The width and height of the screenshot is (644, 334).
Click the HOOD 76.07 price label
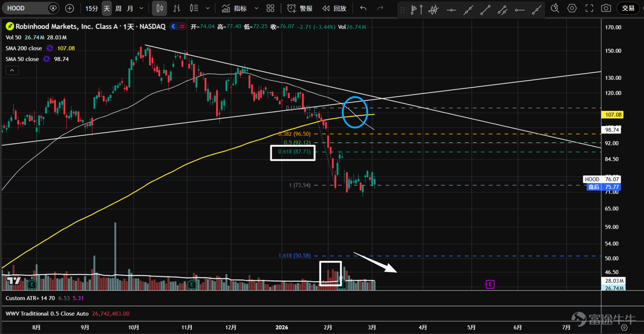click(602, 179)
